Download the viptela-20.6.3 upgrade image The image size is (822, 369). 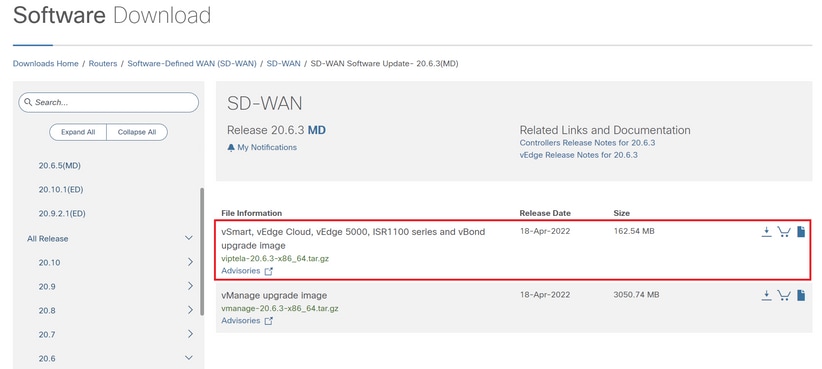click(766, 232)
